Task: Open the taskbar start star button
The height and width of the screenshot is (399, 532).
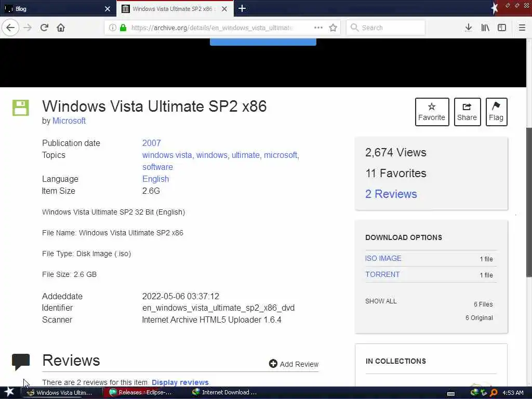Action: coord(9,392)
